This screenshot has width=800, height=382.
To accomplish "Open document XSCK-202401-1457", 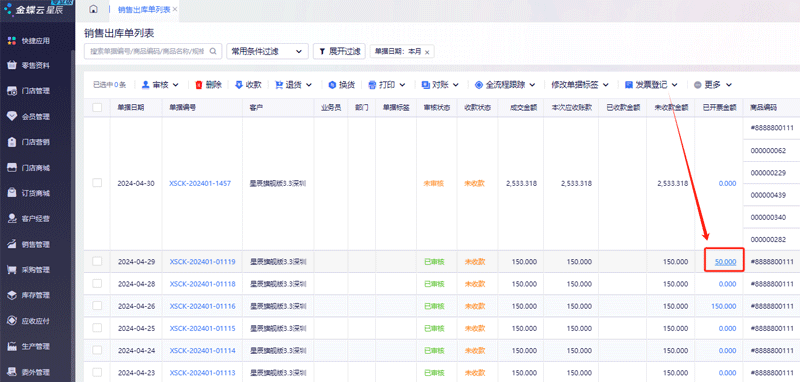I will pyautogui.click(x=200, y=183).
